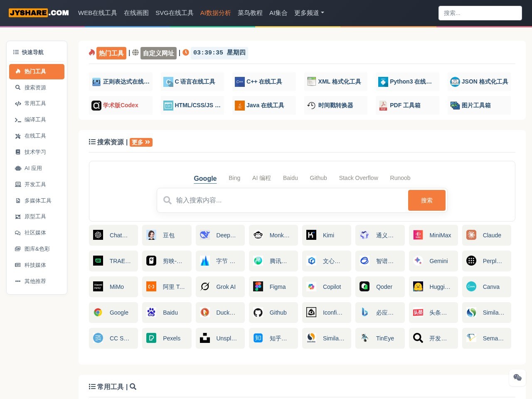Open SVG在线工具 in the top navigation

pyautogui.click(x=175, y=13)
